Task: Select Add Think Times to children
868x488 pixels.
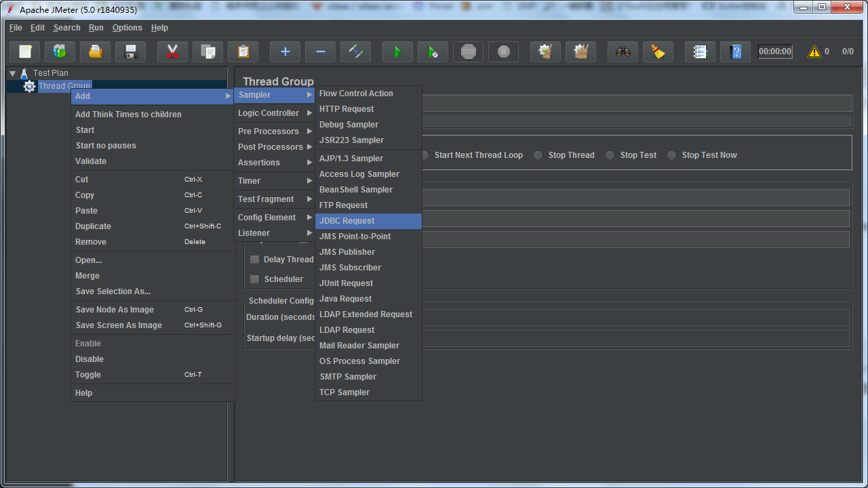Action: (x=153, y=115)
